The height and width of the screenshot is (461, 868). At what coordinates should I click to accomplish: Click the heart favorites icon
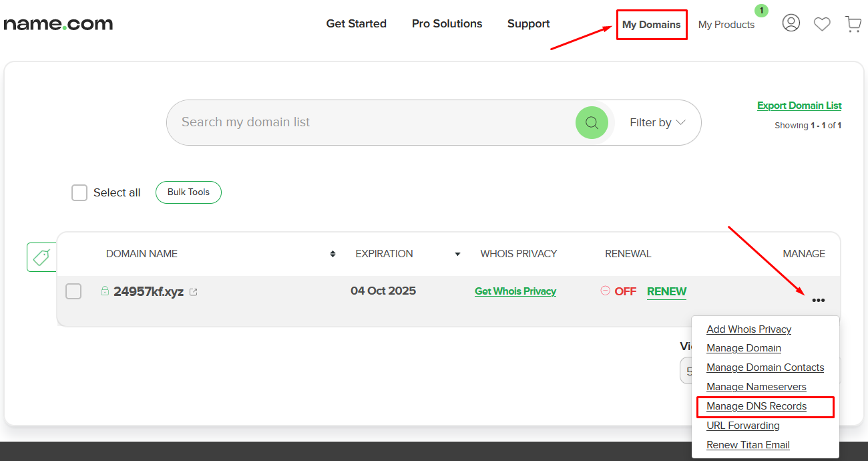coord(822,23)
